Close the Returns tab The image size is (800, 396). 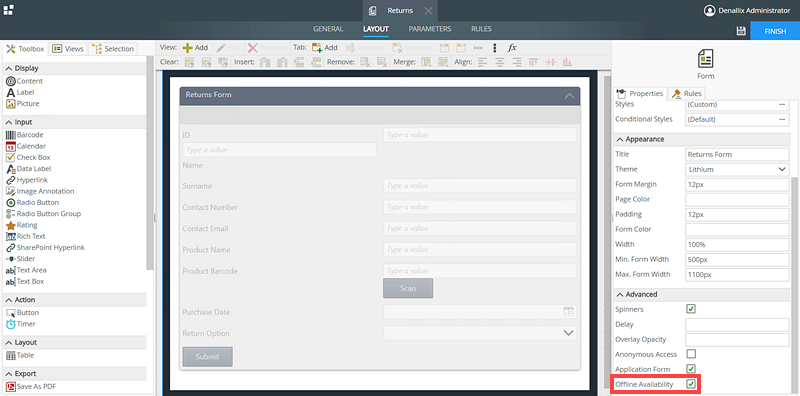[428, 11]
